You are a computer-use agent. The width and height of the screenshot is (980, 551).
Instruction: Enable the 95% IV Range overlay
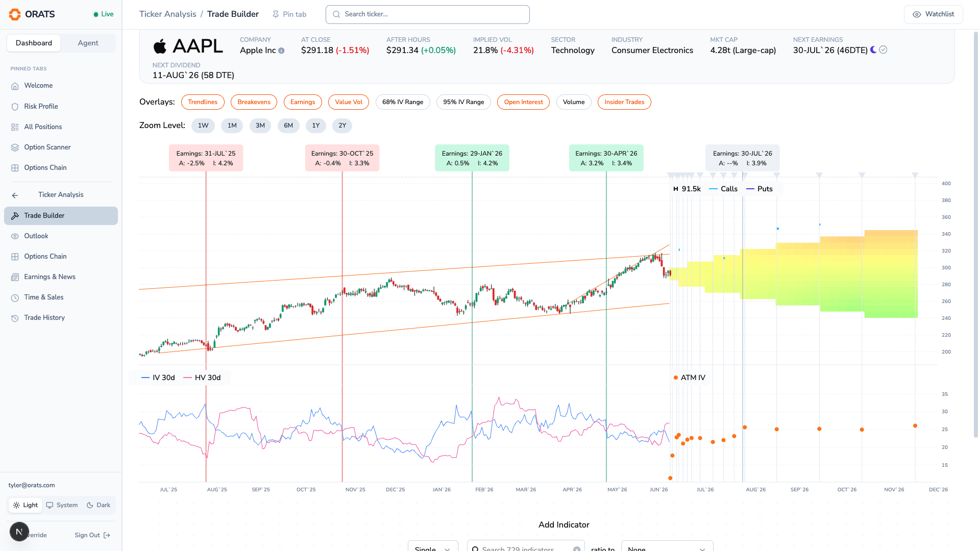click(463, 102)
